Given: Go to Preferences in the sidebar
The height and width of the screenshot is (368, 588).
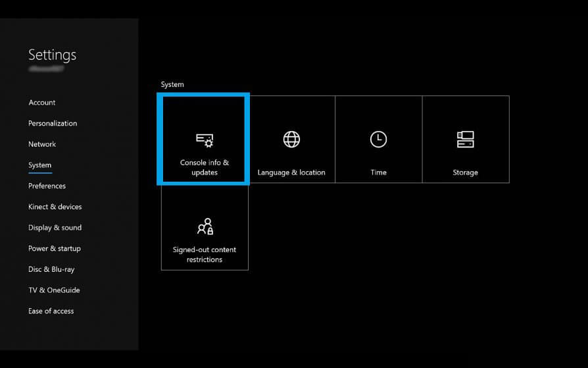Looking at the screenshot, I should 47,186.
